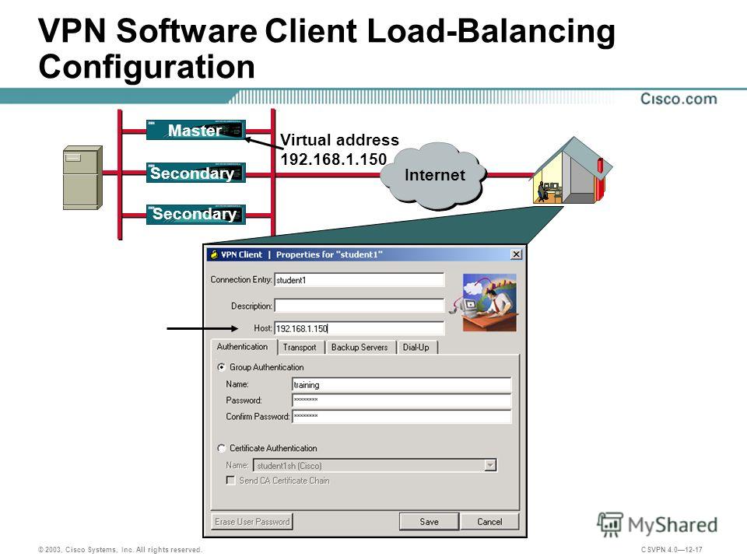Click the Host field showing 192.168.1.150
The width and height of the screenshot is (747, 560).
[x=359, y=328]
